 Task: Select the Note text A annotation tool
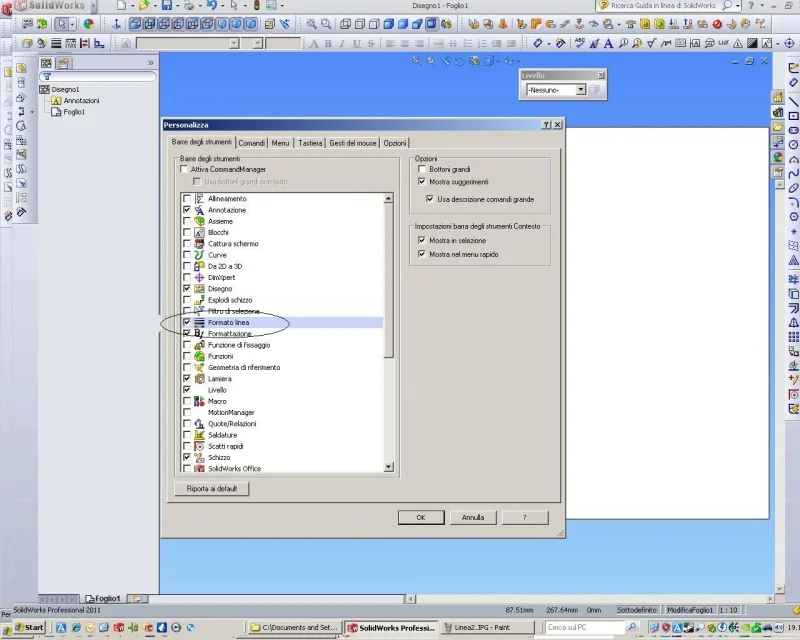pyautogui.click(x=608, y=43)
